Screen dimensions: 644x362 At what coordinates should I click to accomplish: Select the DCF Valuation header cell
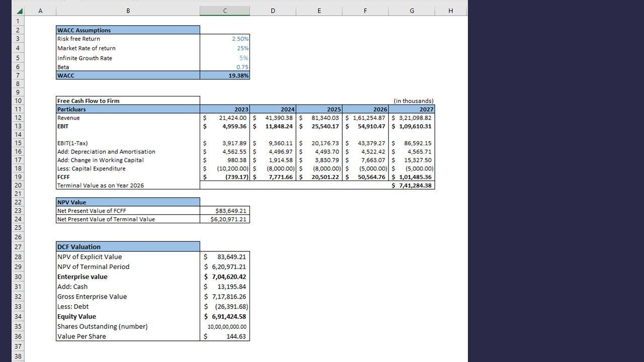click(x=128, y=247)
